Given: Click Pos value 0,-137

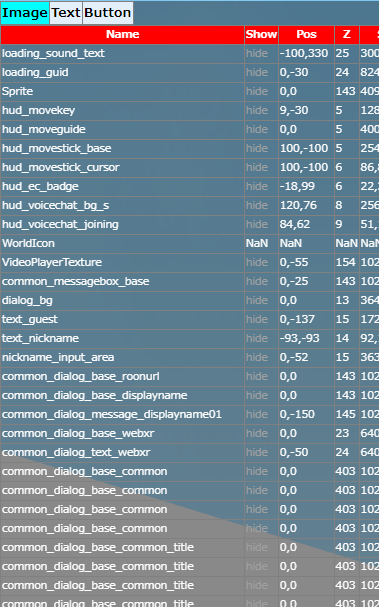Looking at the screenshot, I should coord(297,319).
